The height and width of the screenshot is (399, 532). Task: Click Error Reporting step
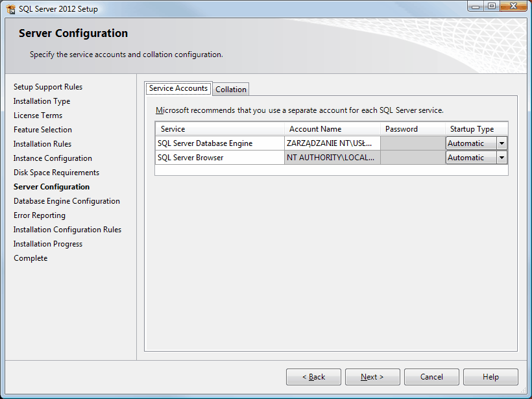40,215
